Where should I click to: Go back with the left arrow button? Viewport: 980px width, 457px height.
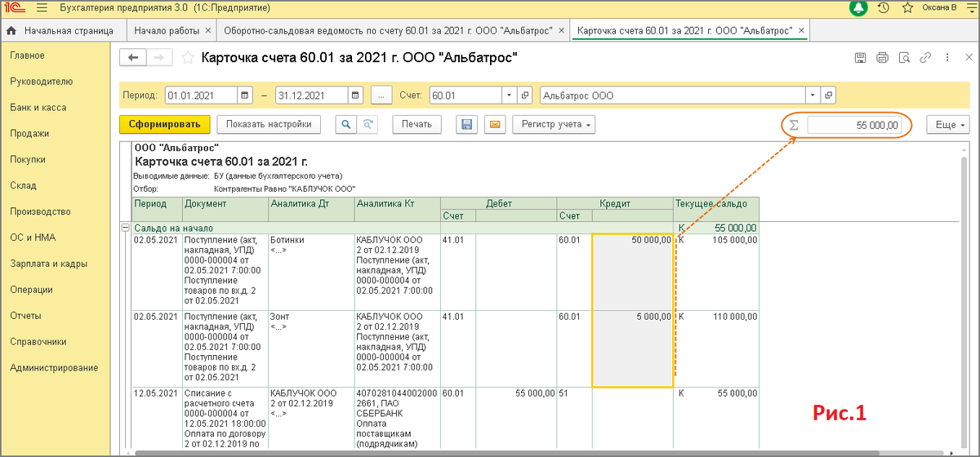[x=134, y=58]
